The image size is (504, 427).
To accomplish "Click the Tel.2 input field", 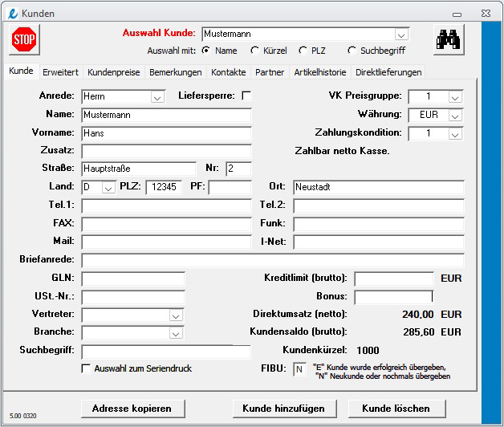I will (x=379, y=205).
